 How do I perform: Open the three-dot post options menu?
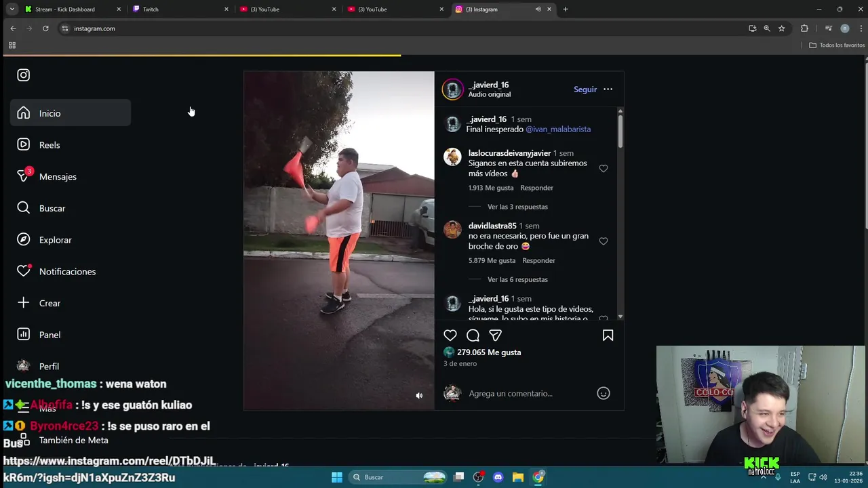608,89
